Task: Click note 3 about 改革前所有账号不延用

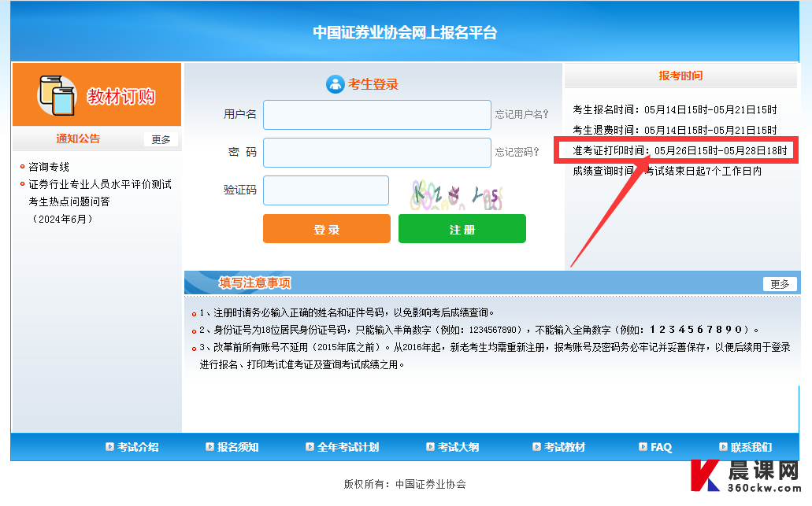Action: click(x=495, y=356)
